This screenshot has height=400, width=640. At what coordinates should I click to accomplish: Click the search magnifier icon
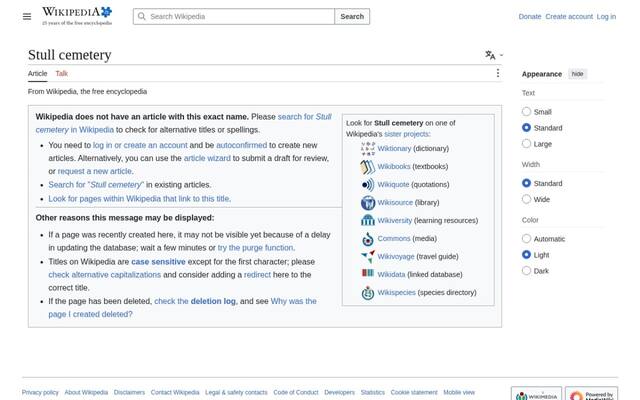point(142,16)
